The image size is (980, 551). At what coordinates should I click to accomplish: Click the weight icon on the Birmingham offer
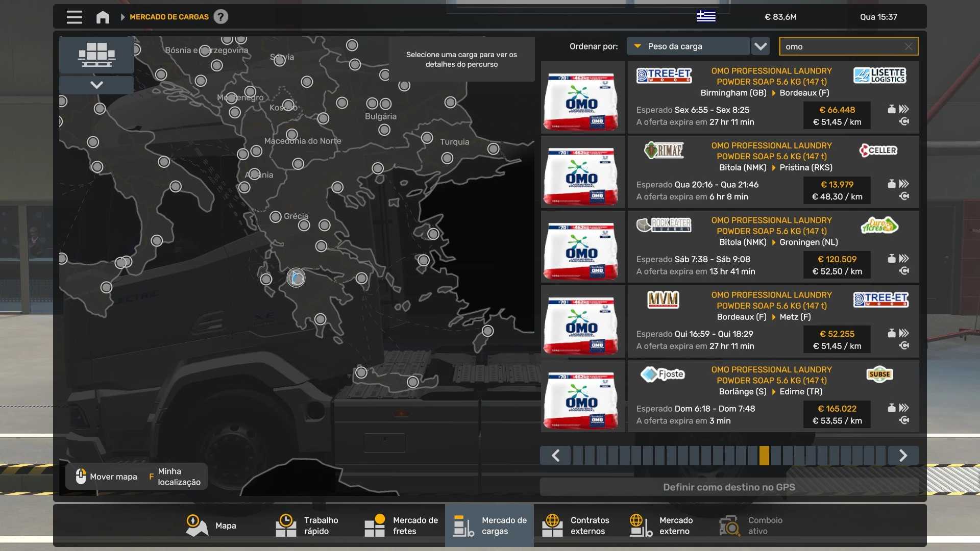pyautogui.click(x=892, y=109)
